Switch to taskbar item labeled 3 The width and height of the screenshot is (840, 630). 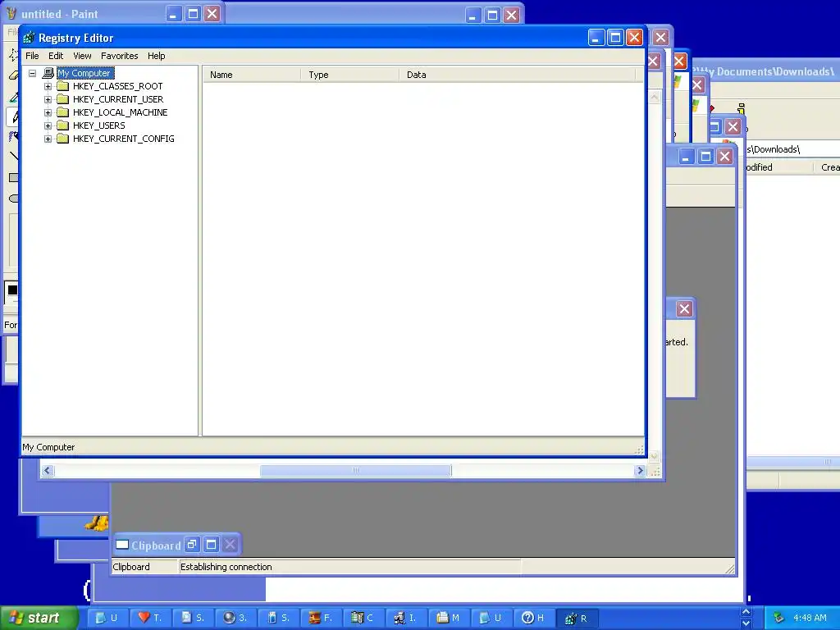tap(235, 618)
